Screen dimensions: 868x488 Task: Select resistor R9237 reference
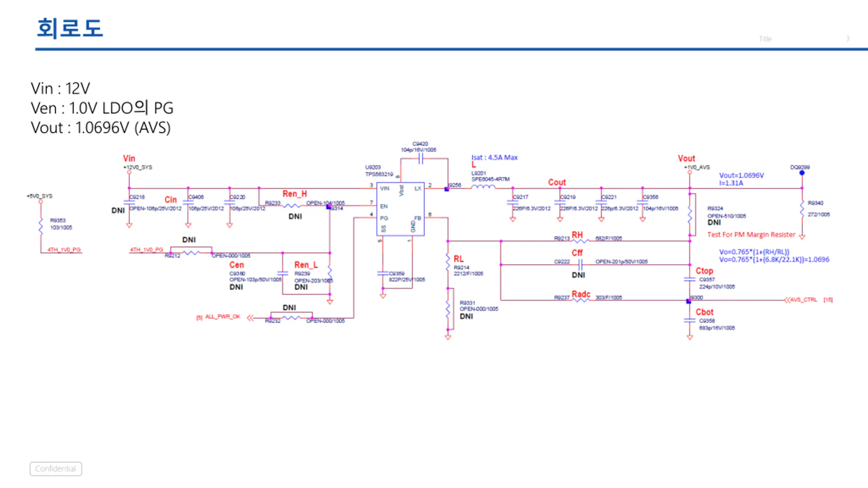point(562,298)
